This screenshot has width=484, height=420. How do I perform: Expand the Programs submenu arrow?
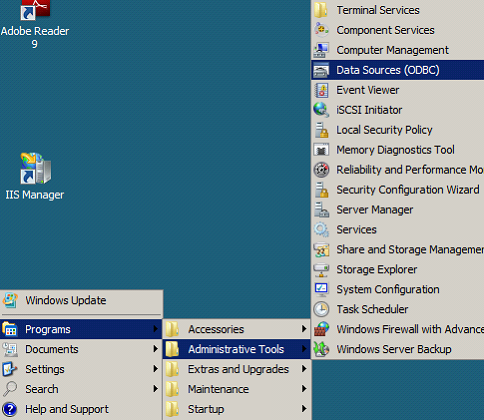click(155, 329)
